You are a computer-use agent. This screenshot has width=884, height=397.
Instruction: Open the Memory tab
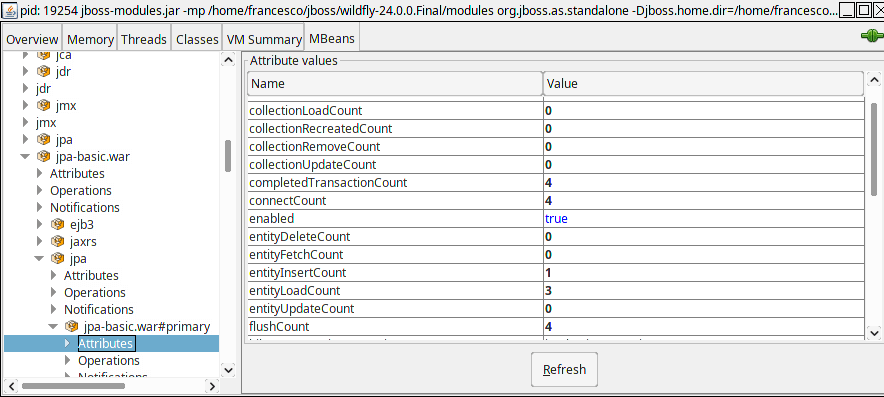pos(90,39)
